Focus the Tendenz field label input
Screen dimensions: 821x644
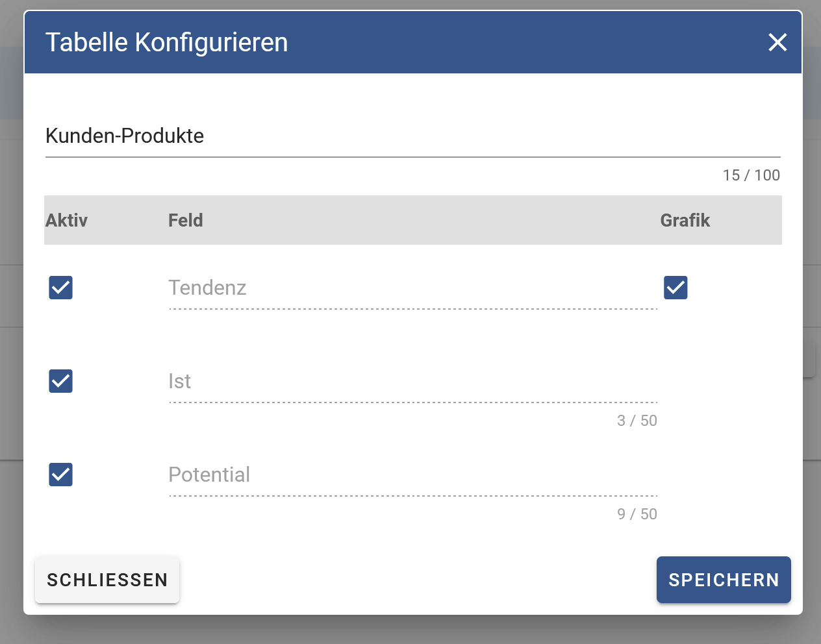(413, 288)
